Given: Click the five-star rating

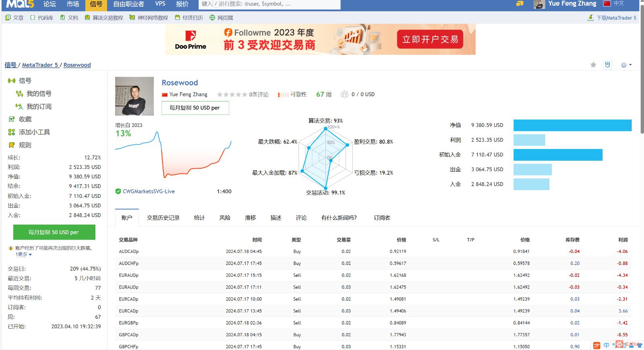Looking at the screenshot, I should 232,95.
